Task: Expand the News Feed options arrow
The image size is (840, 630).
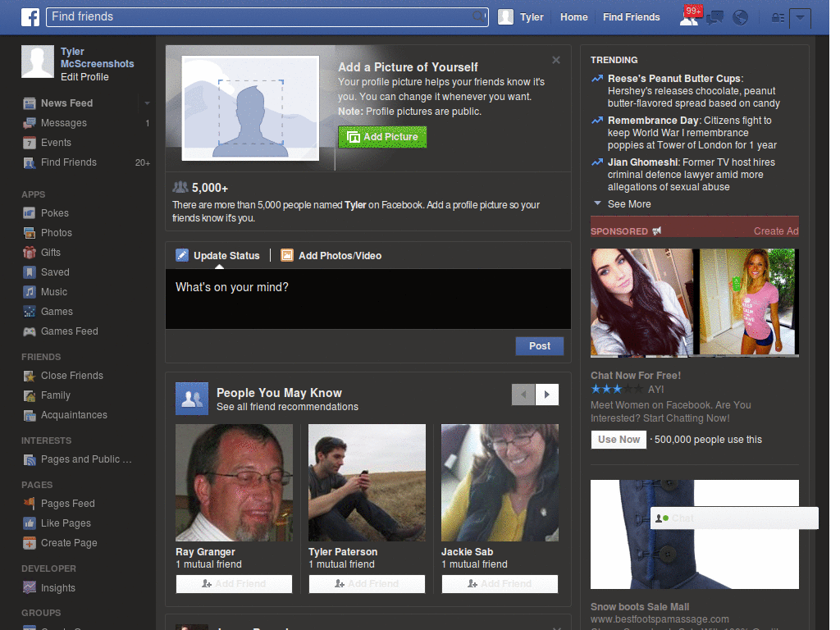Action: (147, 103)
